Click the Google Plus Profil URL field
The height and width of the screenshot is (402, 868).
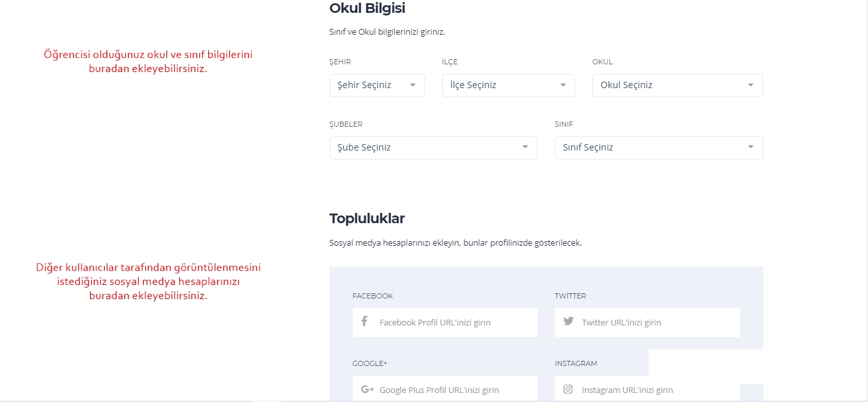pyautogui.click(x=445, y=389)
